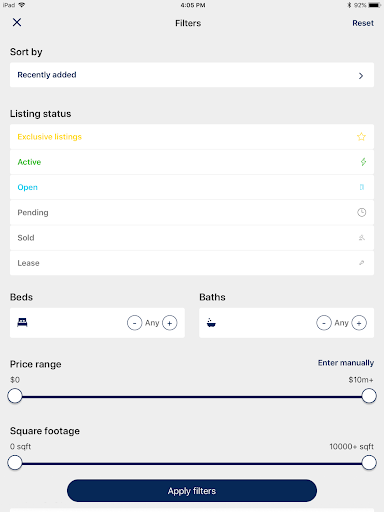Toggle the Lease listing status
The height and width of the screenshot is (512, 384).
coord(192,263)
